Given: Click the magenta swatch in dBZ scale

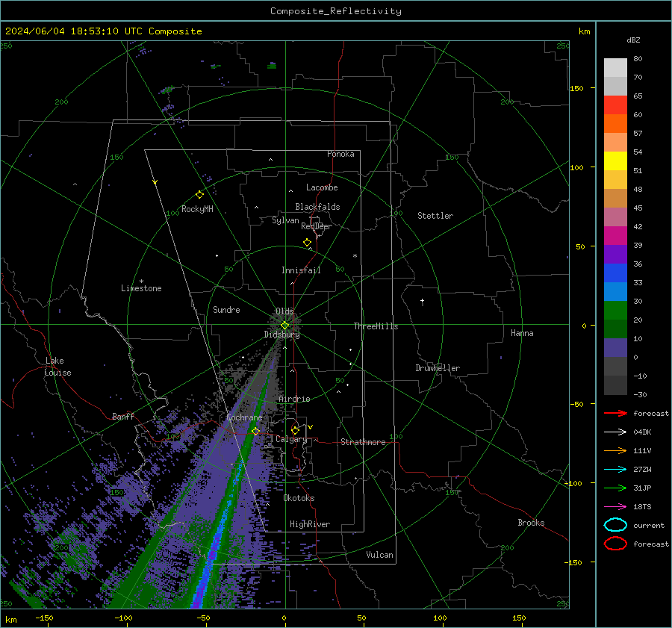Looking at the screenshot, I should [615, 236].
